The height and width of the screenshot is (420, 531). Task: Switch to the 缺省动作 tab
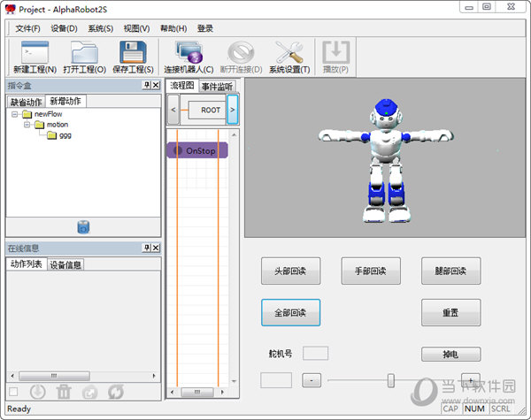coord(26,102)
